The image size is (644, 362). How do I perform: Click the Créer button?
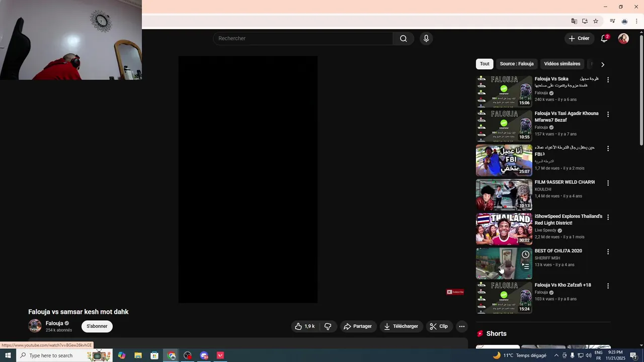tap(579, 38)
